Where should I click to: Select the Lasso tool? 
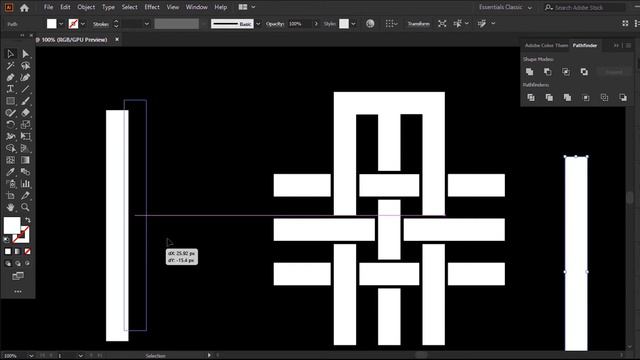(25, 66)
